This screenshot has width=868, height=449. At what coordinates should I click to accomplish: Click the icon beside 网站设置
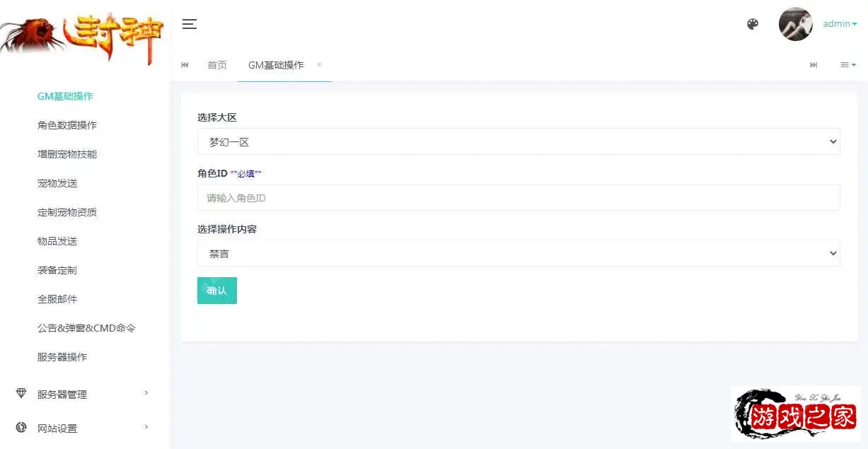(21, 427)
